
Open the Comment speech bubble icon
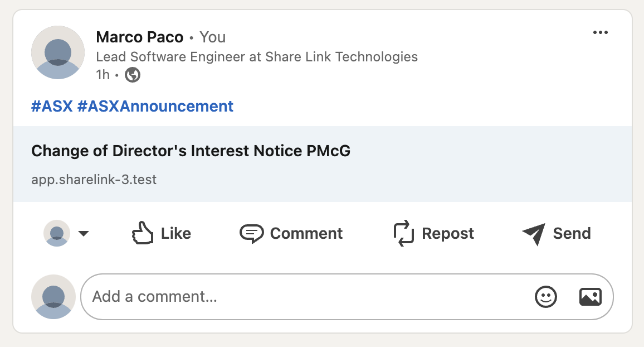coord(252,233)
